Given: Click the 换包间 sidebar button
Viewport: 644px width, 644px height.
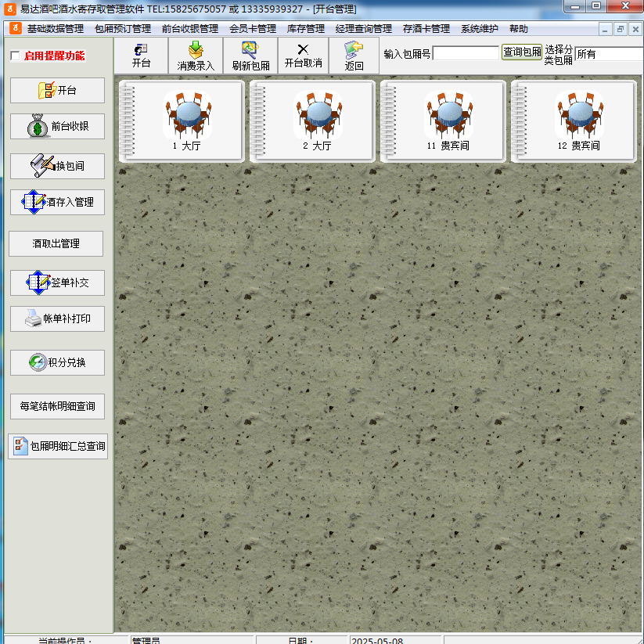Looking at the screenshot, I should tap(57, 166).
